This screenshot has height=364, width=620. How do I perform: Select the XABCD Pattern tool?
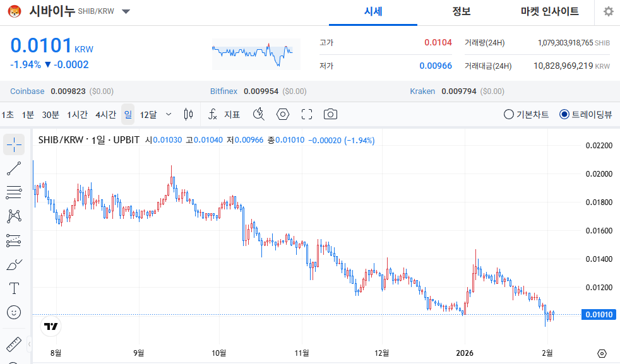(14, 216)
